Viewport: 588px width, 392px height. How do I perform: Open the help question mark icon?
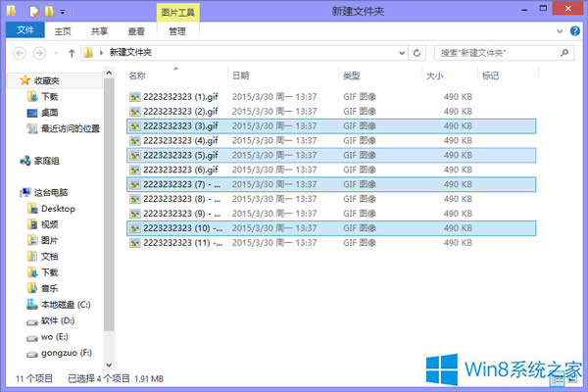pos(576,30)
